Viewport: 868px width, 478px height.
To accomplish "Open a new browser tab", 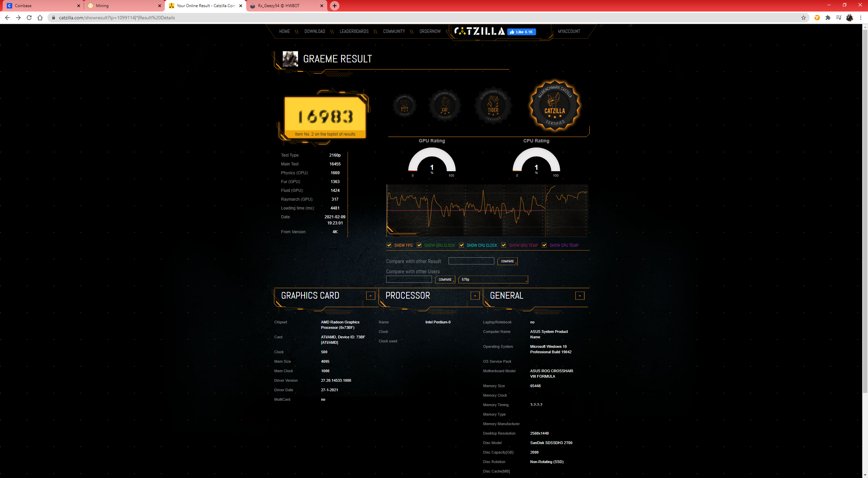I will 335,6.
